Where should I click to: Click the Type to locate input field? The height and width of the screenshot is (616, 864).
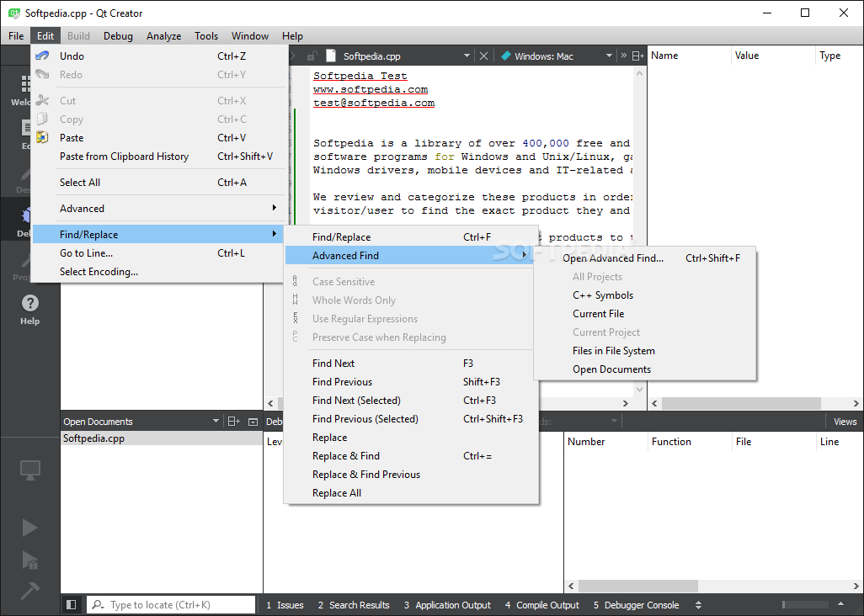(x=171, y=605)
